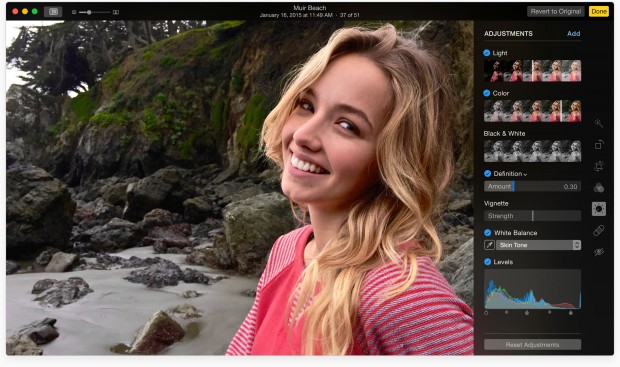Click the Definition Amount slider

click(x=532, y=186)
